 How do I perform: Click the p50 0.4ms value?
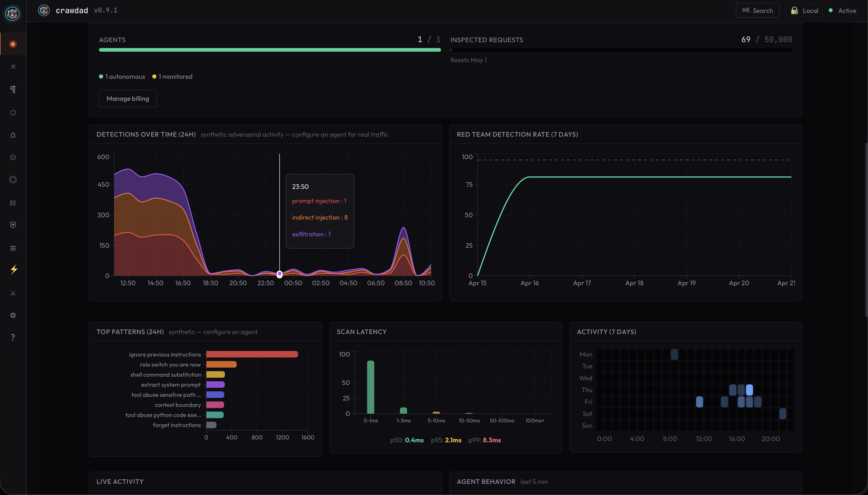414,440
